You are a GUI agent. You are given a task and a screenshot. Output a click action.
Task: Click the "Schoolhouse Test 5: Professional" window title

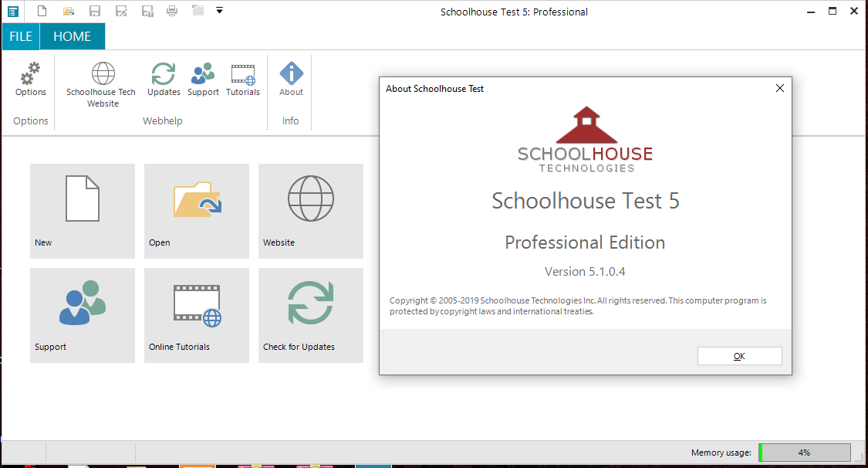[515, 12]
